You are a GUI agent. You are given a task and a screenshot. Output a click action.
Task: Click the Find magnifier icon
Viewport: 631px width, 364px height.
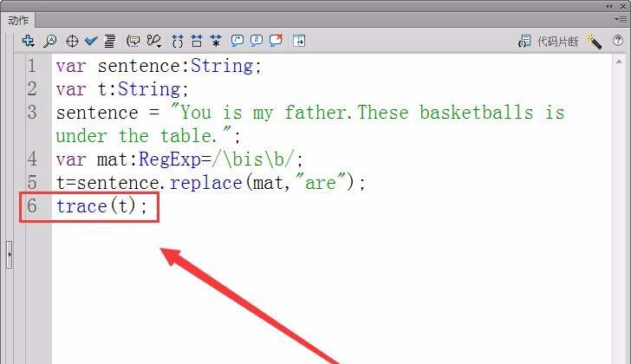coord(50,41)
